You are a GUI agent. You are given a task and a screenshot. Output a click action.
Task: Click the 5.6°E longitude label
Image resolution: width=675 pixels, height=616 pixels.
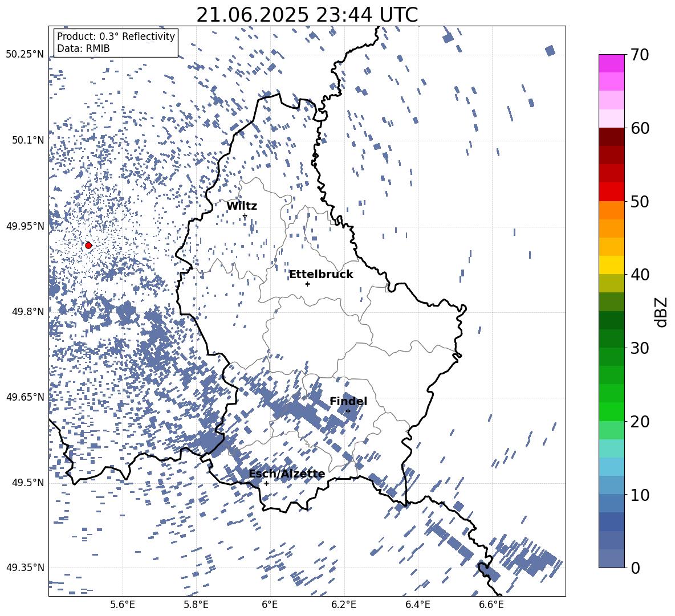123,605
